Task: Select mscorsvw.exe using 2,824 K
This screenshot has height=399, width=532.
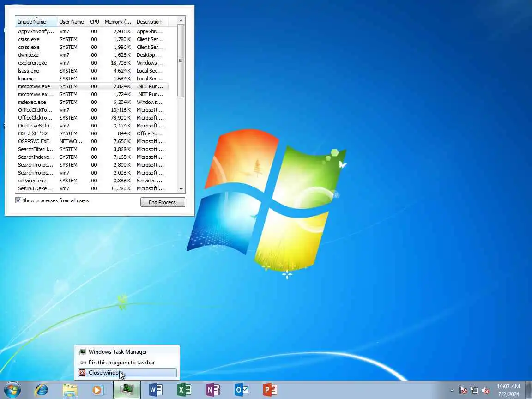Action: 91,86
